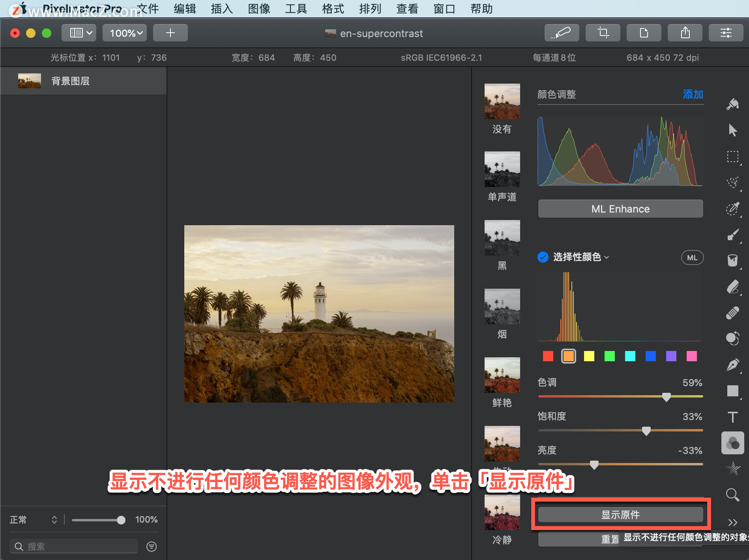Select the Arrange arrow tool
Screen dimensions: 749x560
(x=733, y=130)
